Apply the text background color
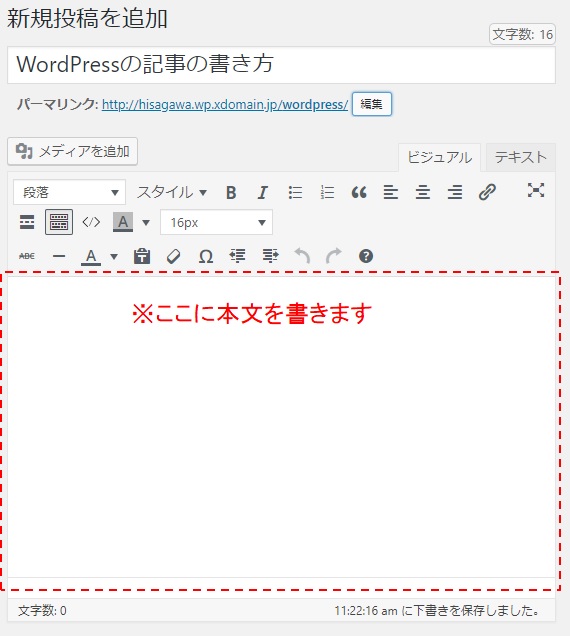Image resolution: width=570 pixels, height=636 pixels. point(123,222)
